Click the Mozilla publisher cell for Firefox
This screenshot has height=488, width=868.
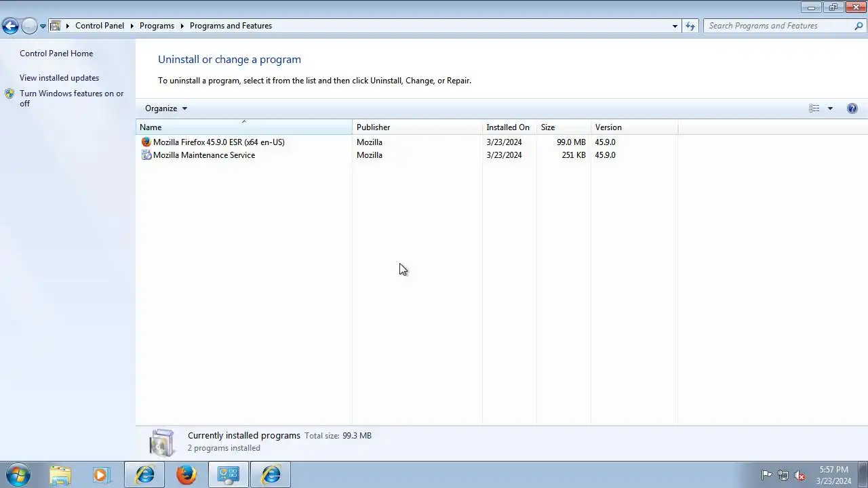pos(370,142)
